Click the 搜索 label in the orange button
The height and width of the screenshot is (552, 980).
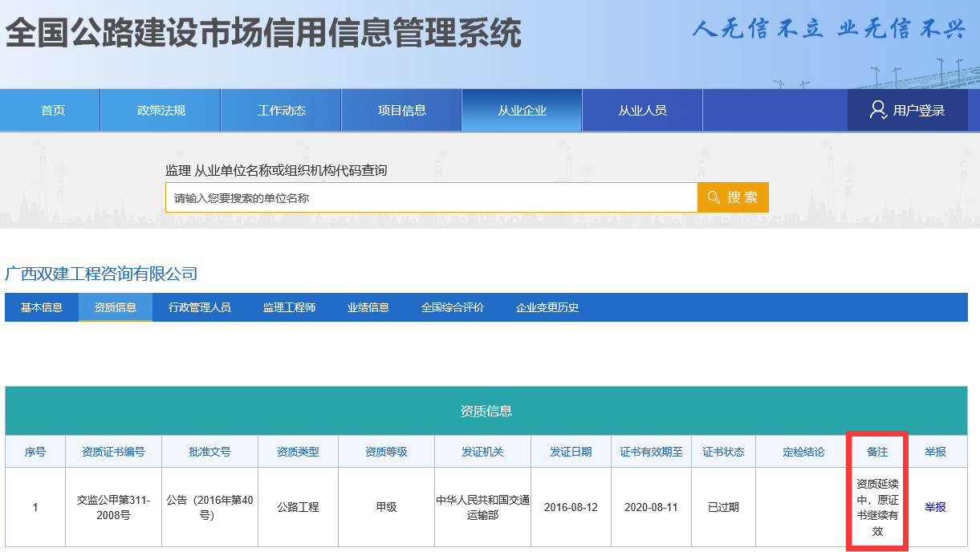[x=742, y=197]
